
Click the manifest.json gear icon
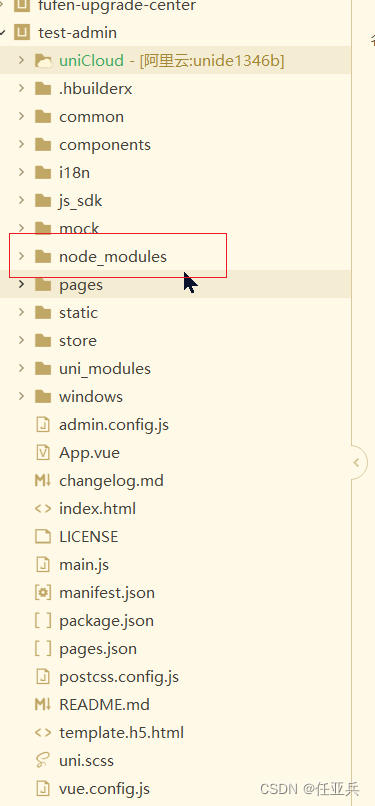pyautogui.click(x=43, y=593)
